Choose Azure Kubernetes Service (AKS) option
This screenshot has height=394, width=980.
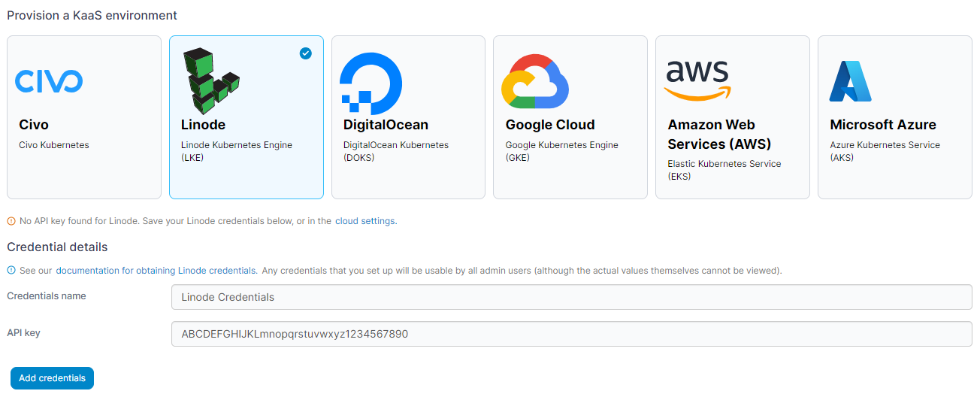tap(895, 117)
